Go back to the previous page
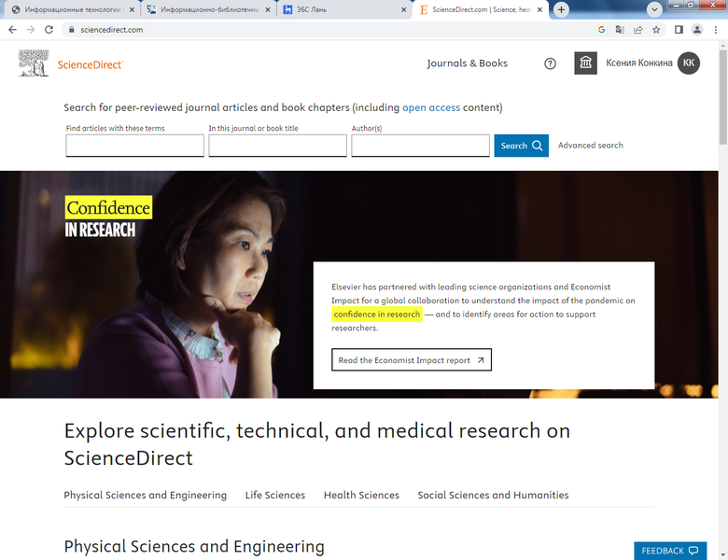This screenshot has width=728, height=560. [x=12, y=30]
